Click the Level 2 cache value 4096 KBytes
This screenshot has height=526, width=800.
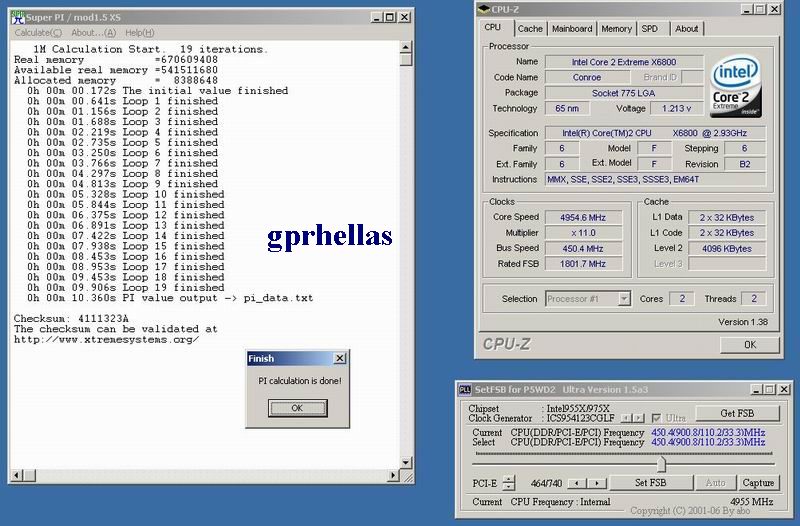point(727,249)
